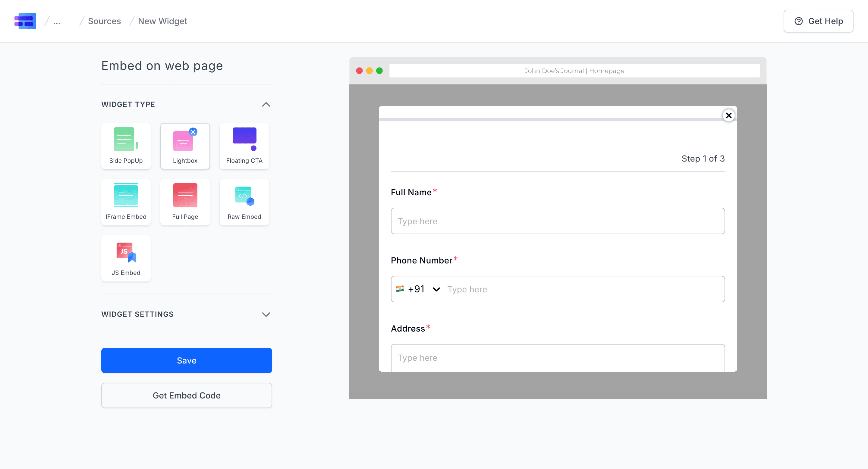Choose the Lightbox widget type
868x469 pixels.
point(185,146)
